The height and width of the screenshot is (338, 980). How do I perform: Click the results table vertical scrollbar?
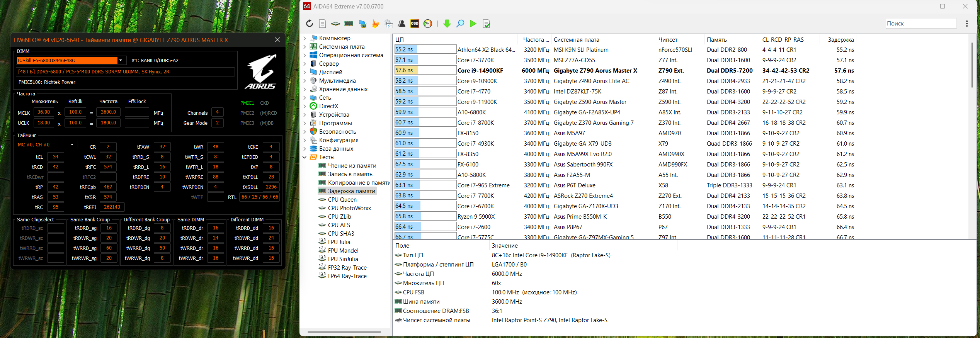tap(972, 65)
